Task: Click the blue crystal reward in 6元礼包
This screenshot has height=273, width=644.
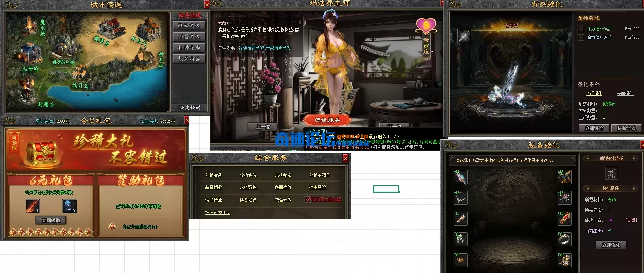Action: coord(69,206)
